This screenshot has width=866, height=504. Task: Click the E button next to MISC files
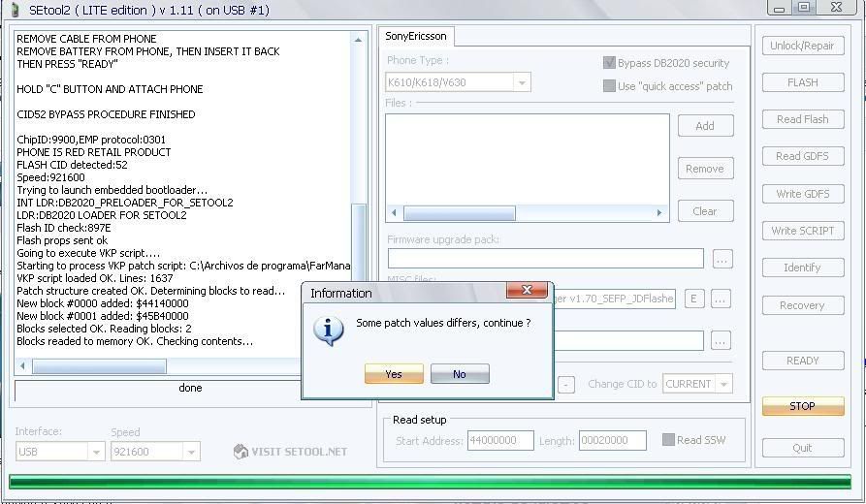point(693,299)
